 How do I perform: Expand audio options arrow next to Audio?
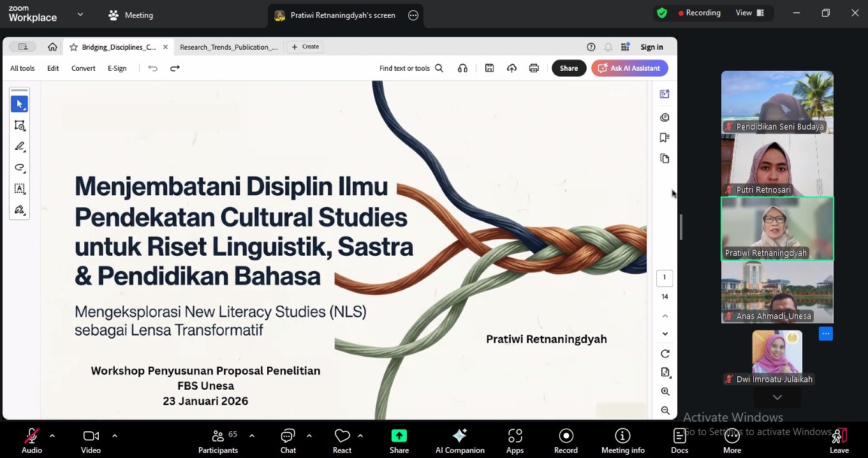tap(52, 436)
